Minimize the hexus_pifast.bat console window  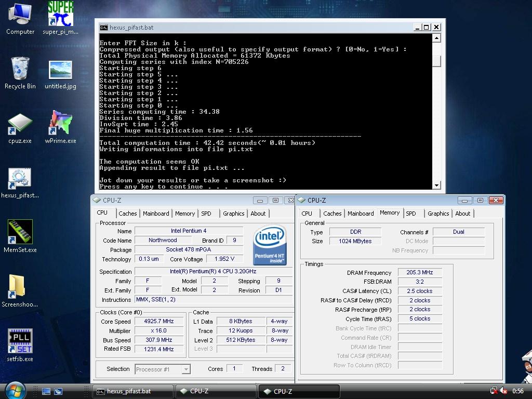pyautogui.click(x=417, y=27)
